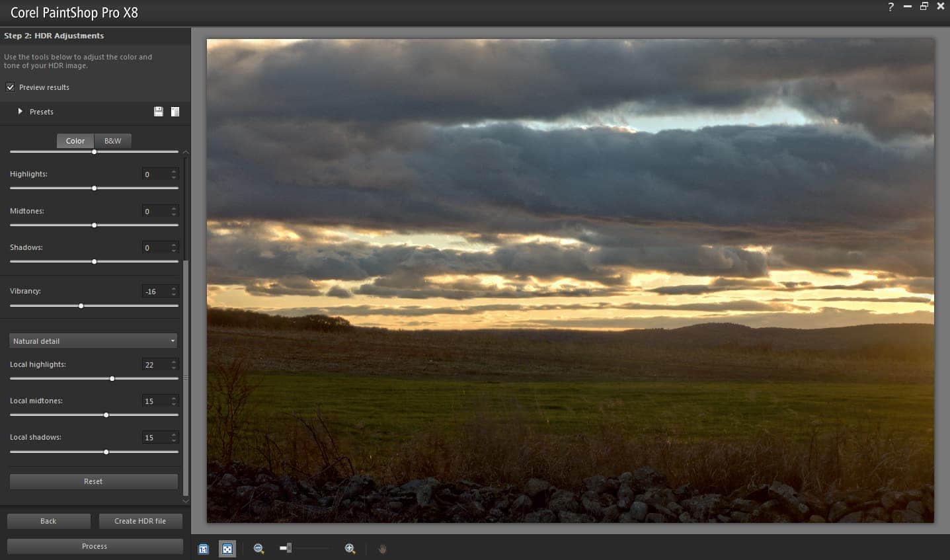The height and width of the screenshot is (560, 950).
Task: Click the fit to window icon
Action: pyautogui.click(x=227, y=549)
